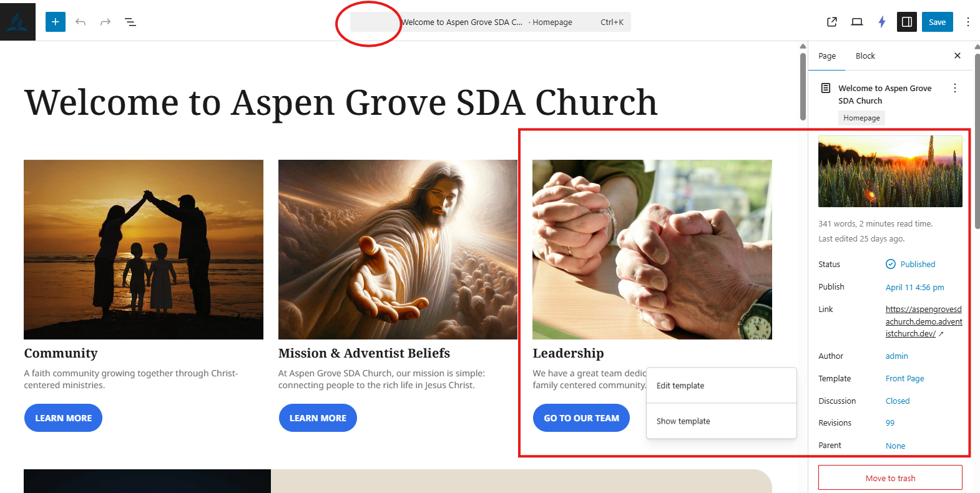
Task: Click the settings sidebar vertical scrollbar
Action: click(977, 140)
